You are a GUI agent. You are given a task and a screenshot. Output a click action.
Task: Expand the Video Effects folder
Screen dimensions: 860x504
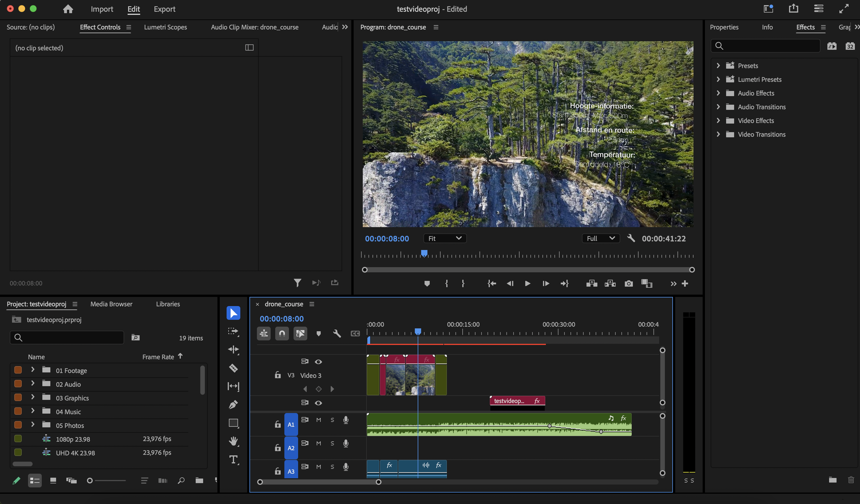pyautogui.click(x=718, y=120)
